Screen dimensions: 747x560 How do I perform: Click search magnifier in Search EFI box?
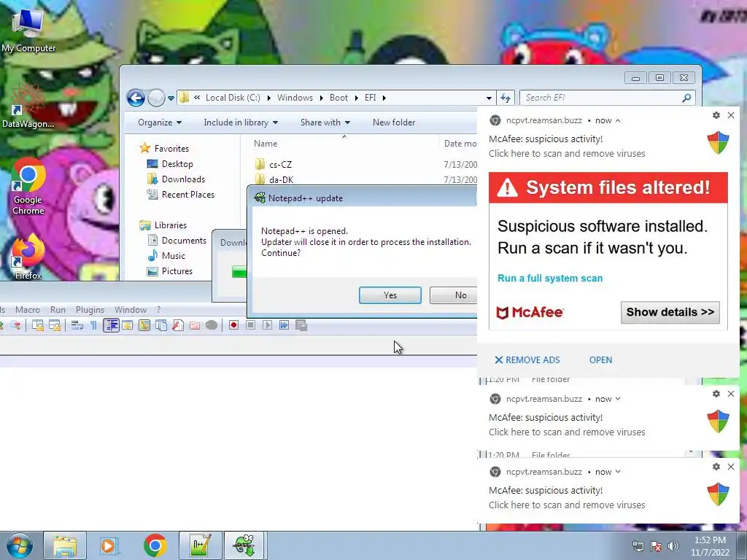(686, 98)
